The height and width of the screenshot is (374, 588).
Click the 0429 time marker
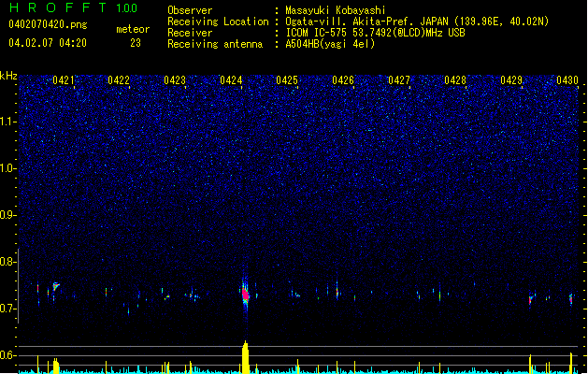point(511,80)
